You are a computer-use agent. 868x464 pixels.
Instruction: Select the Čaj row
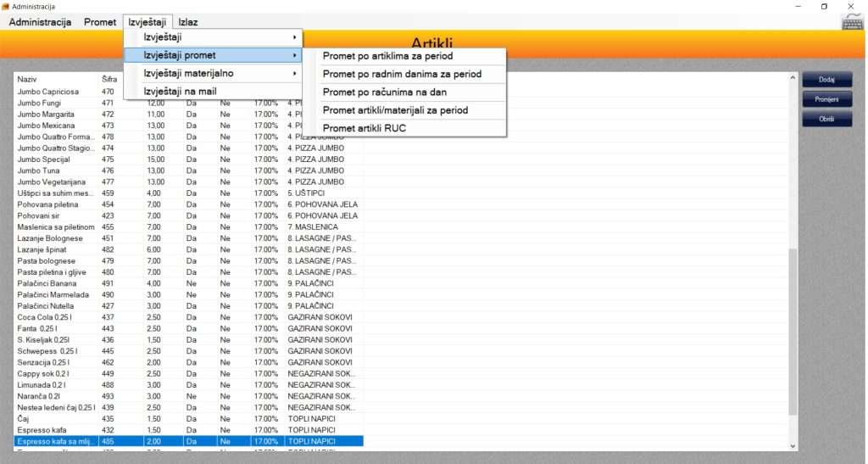188,418
